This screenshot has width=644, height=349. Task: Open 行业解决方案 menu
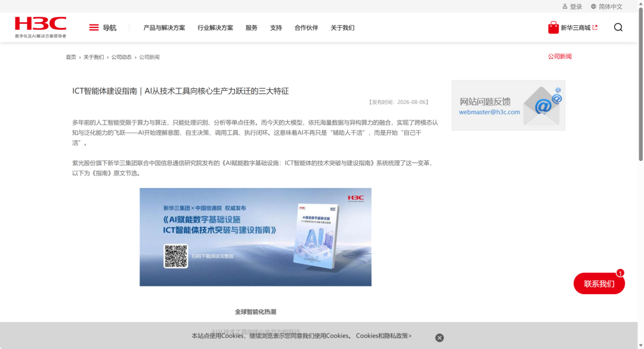tap(215, 27)
